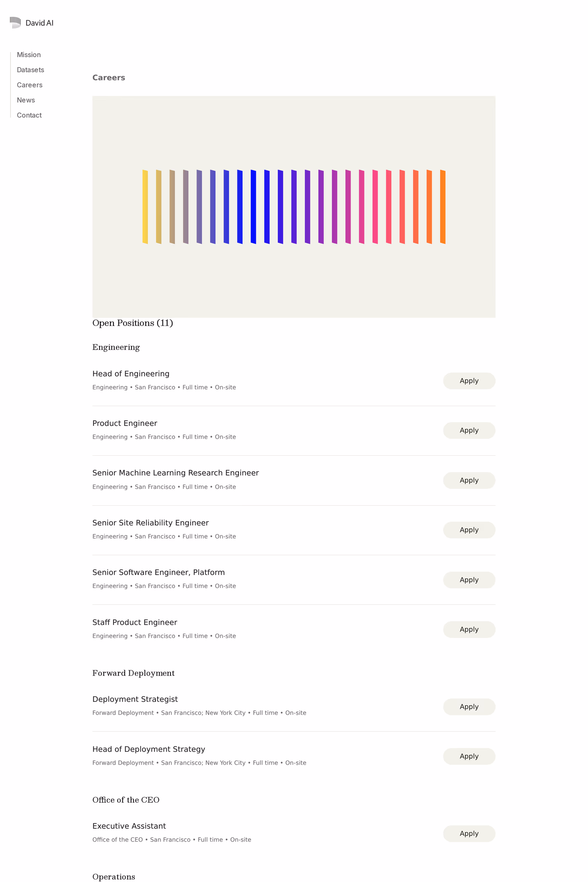Apply for Senior Software Engineer, Platform

[x=469, y=580]
